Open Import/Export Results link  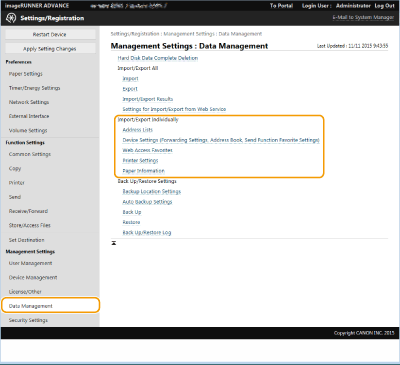pyautogui.click(x=148, y=99)
